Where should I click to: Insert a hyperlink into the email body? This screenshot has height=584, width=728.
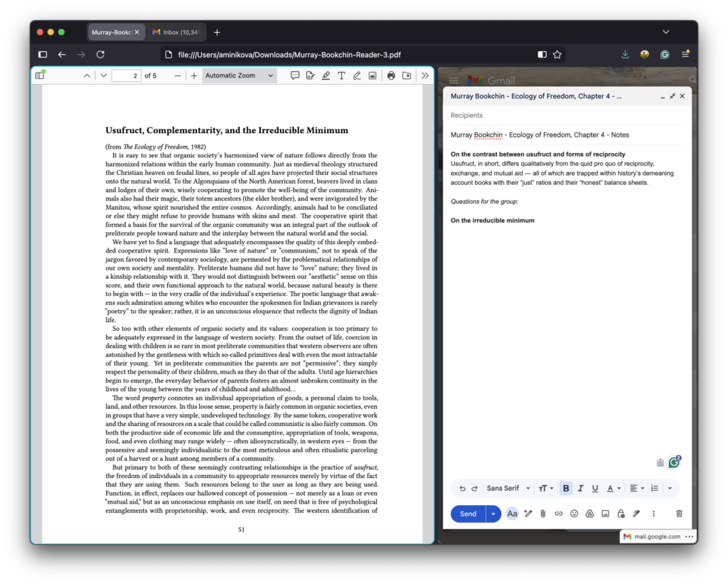point(558,514)
